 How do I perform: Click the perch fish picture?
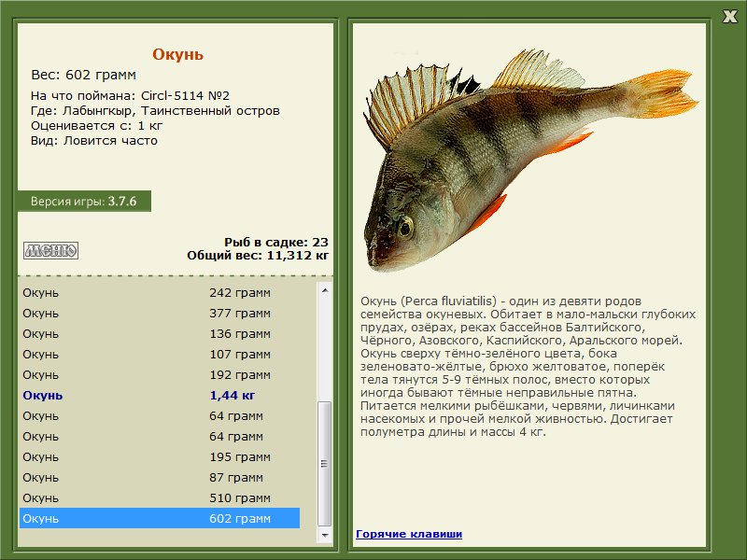(529, 160)
